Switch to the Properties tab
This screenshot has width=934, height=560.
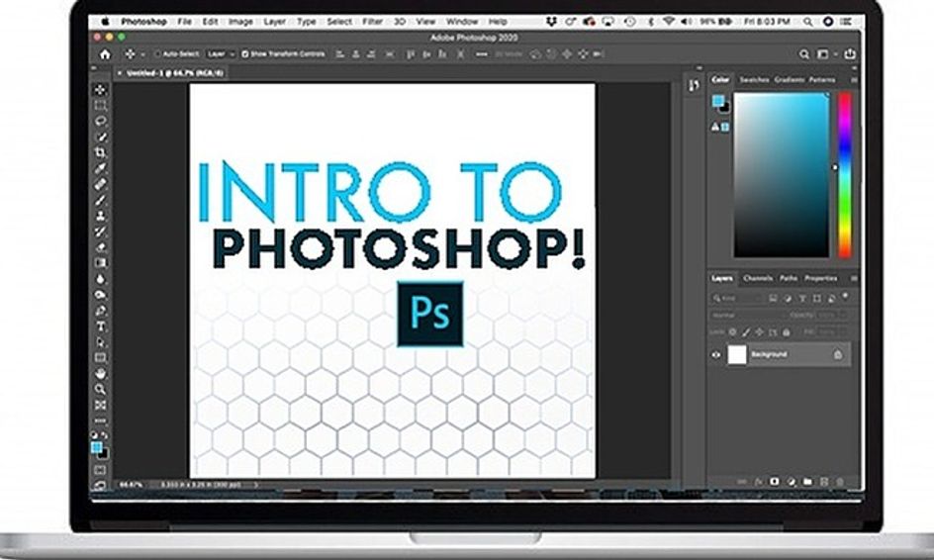coord(821,278)
